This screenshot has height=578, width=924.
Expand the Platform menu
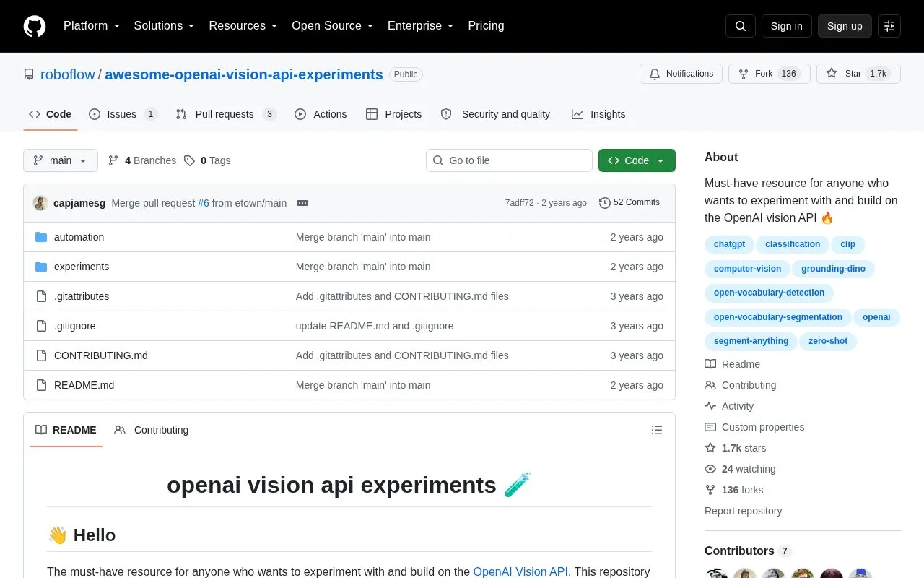(92, 26)
